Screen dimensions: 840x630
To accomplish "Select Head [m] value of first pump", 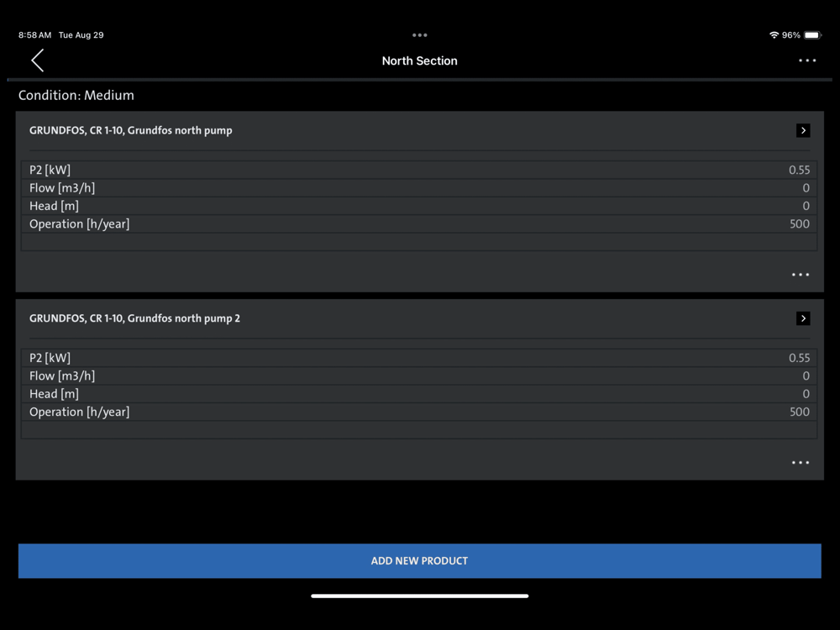I will (806, 206).
